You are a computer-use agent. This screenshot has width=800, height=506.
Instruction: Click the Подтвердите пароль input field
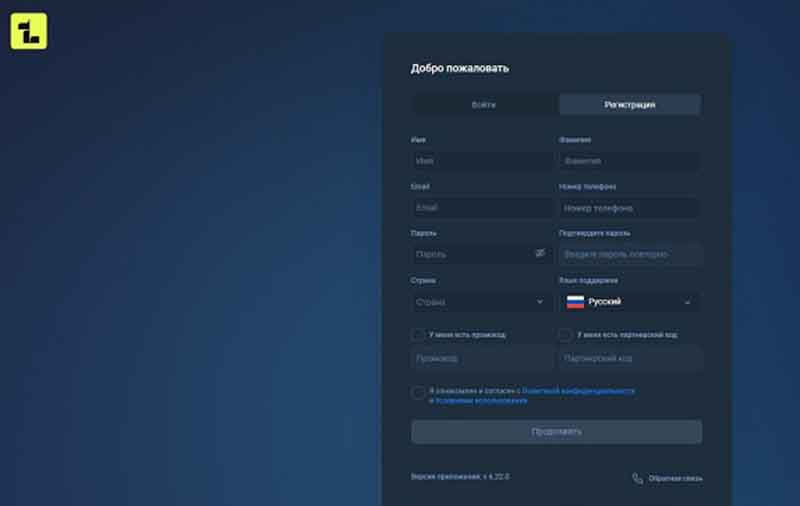pos(629,255)
